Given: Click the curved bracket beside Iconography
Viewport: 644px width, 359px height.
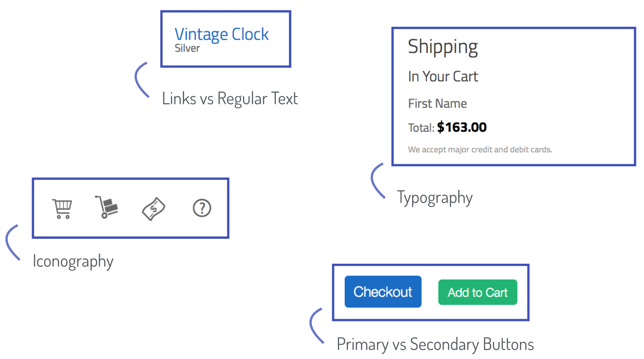Looking at the screenshot, I should pyautogui.click(x=13, y=242).
